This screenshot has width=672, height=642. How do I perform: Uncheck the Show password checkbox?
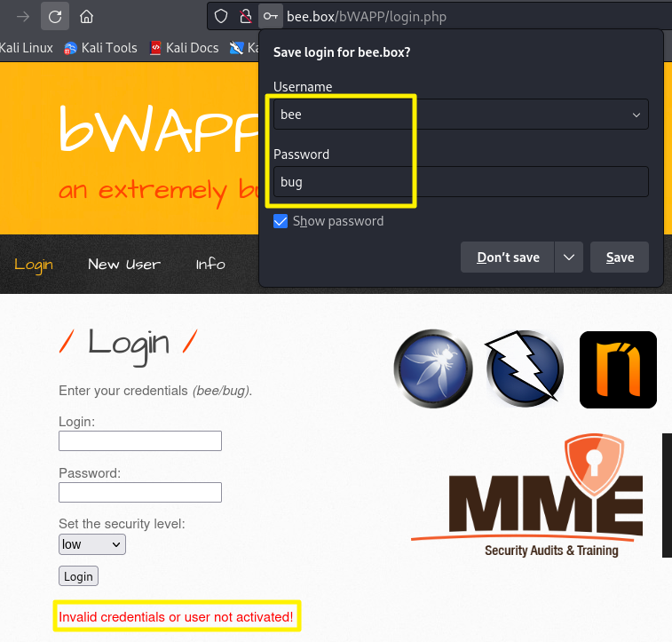(x=281, y=221)
